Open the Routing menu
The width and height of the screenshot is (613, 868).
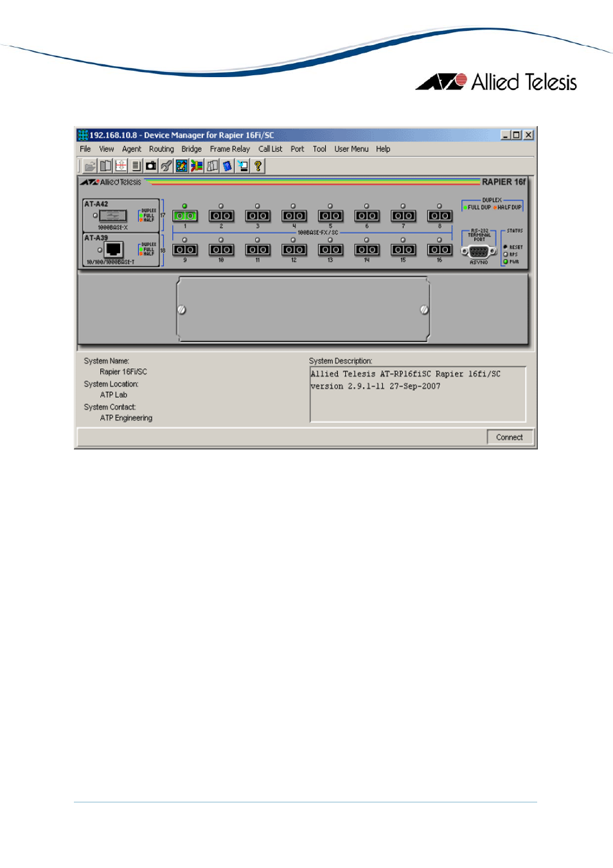tap(161, 149)
